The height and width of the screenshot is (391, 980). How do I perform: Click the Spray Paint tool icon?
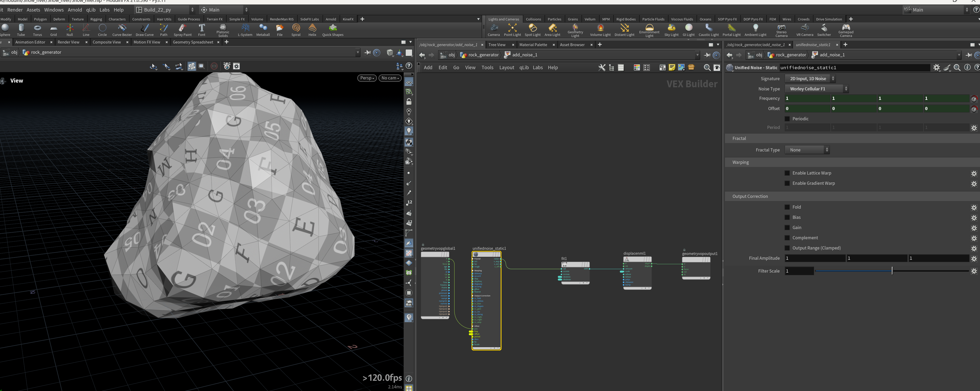click(x=183, y=30)
